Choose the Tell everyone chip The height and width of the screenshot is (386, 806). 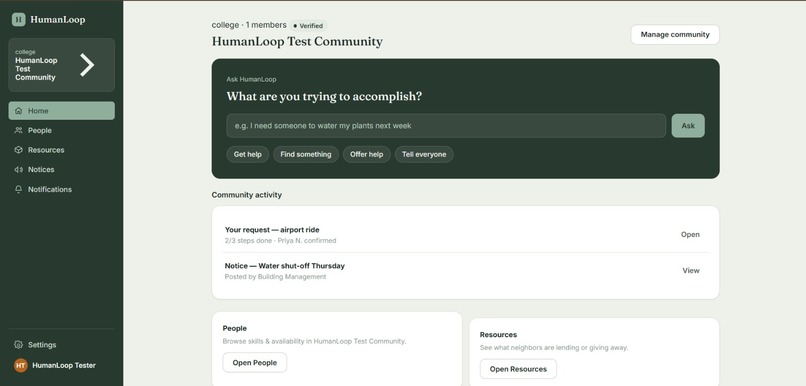pos(424,154)
